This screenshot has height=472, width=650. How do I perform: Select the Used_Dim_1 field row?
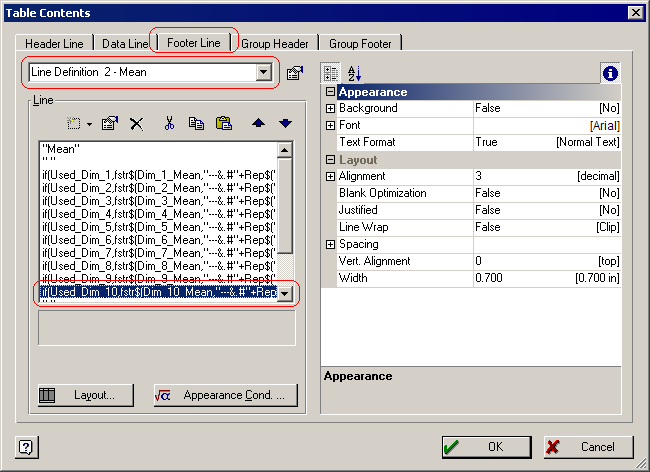tap(159, 175)
